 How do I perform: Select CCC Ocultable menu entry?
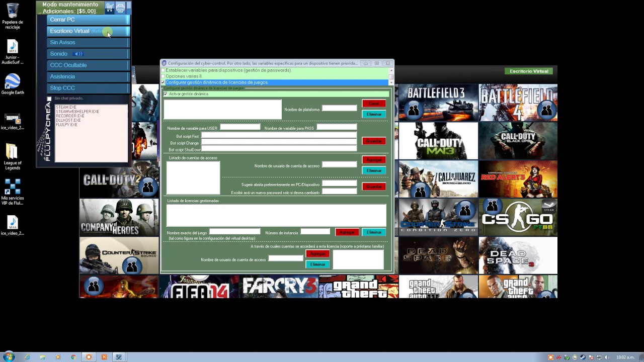[x=88, y=65]
